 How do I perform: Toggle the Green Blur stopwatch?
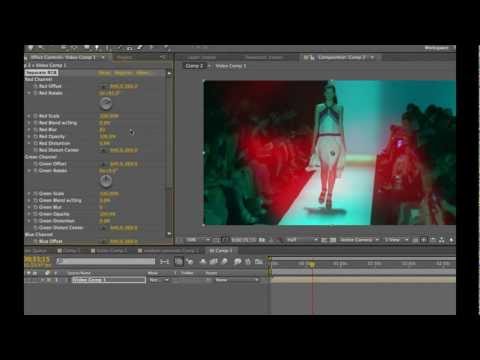pos(35,207)
